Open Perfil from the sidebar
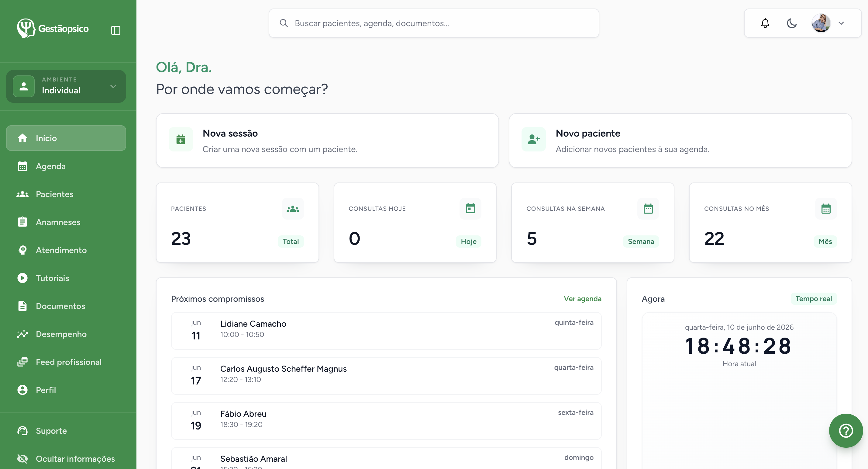 click(x=66, y=390)
